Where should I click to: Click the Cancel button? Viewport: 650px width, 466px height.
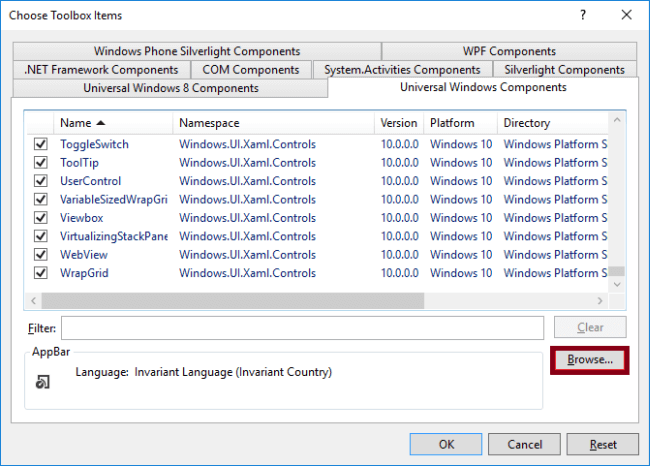point(525,444)
